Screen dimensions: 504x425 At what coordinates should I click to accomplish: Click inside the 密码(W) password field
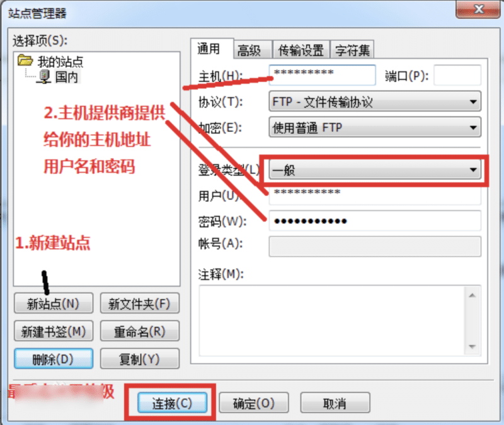pos(375,221)
